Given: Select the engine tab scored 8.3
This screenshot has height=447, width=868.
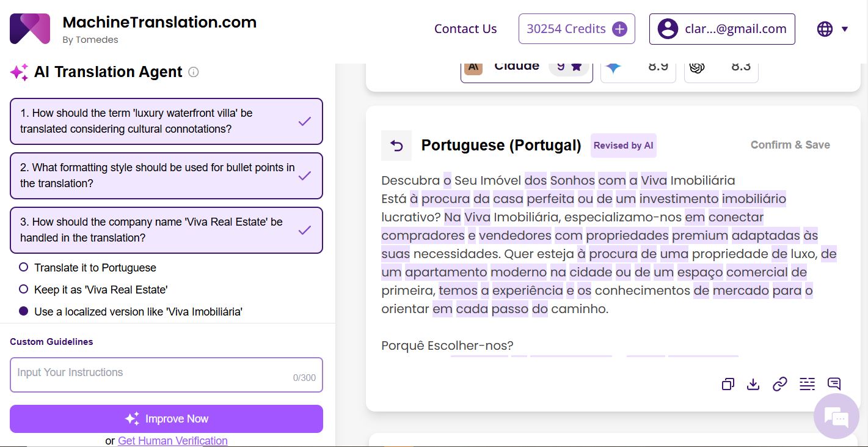Looking at the screenshot, I should point(721,68).
